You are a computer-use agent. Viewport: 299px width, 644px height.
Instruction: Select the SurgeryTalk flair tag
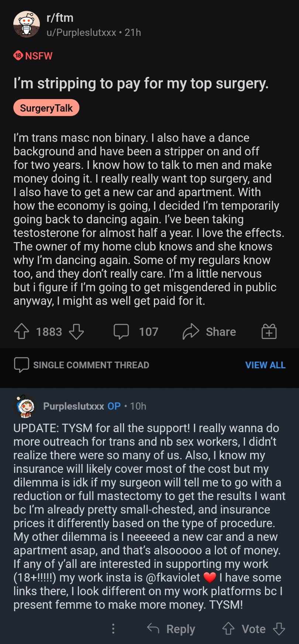(x=46, y=108)
